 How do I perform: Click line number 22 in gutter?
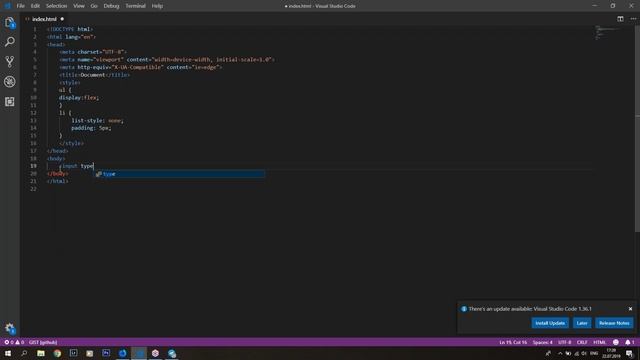[33, 189]
